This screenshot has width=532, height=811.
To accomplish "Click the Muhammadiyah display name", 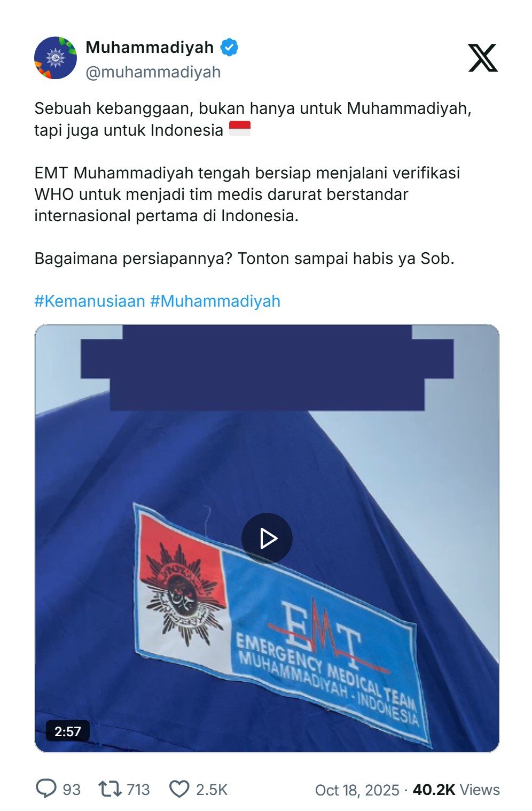I will pyautogui.click(x=150, y=48).
